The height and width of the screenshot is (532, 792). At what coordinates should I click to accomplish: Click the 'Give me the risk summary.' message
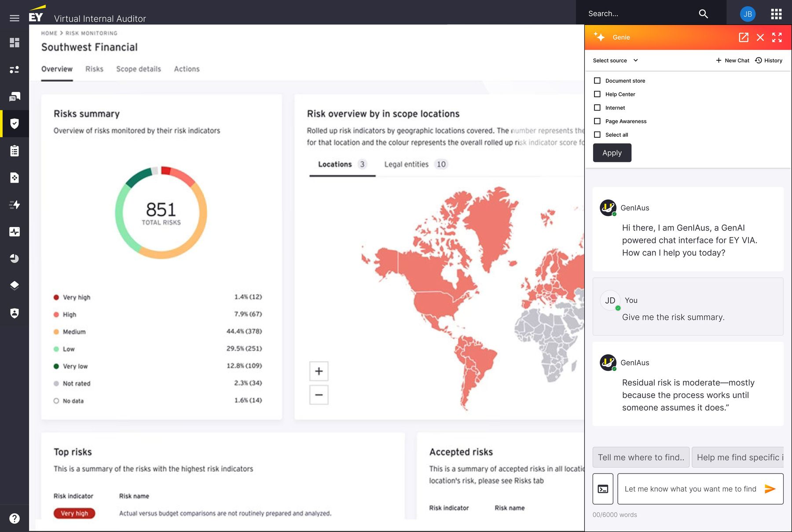pyautogui.click(x=673, y=317)
